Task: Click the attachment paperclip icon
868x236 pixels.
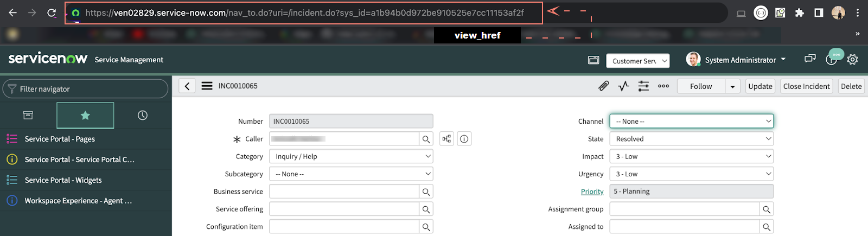Action: point(603,86)
